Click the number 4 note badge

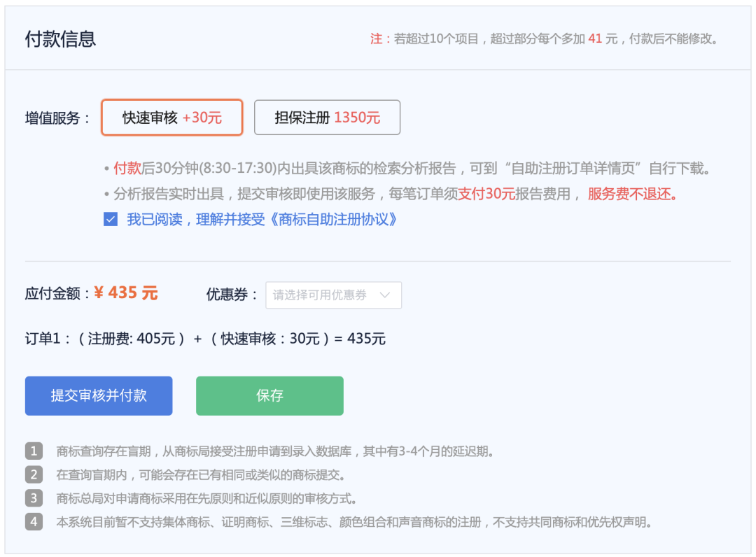[x=34, y=522]
